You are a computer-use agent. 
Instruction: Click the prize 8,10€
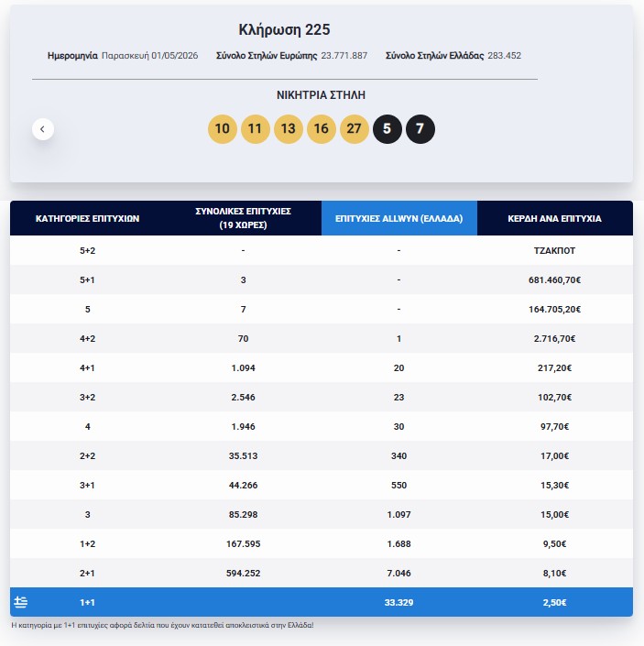coord(554,573)
